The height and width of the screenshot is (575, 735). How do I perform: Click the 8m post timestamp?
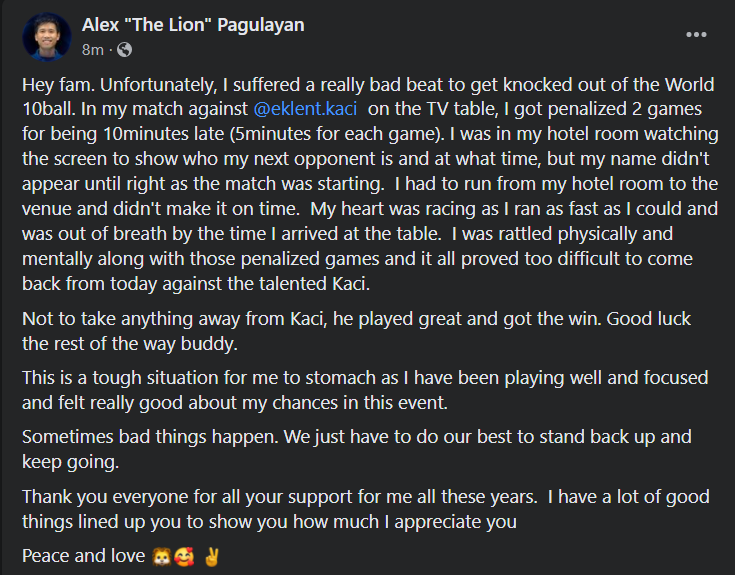(x=93, y=50)
